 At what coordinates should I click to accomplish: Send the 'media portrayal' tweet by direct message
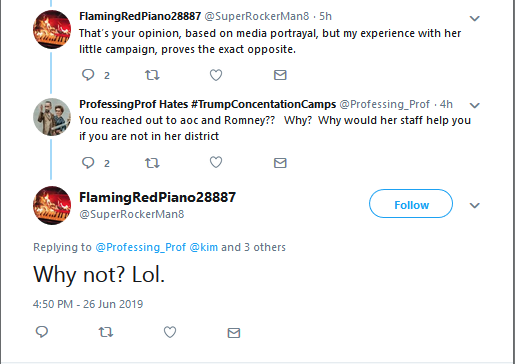280,75
